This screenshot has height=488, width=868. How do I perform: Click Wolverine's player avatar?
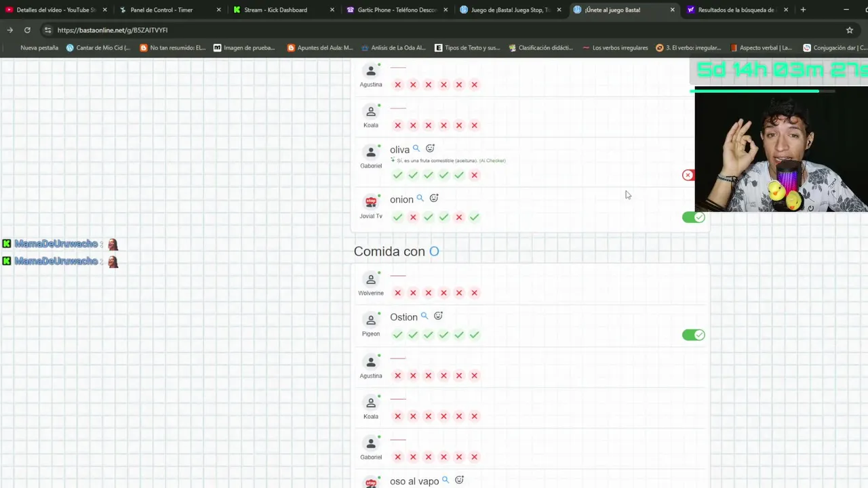[371, 279]
